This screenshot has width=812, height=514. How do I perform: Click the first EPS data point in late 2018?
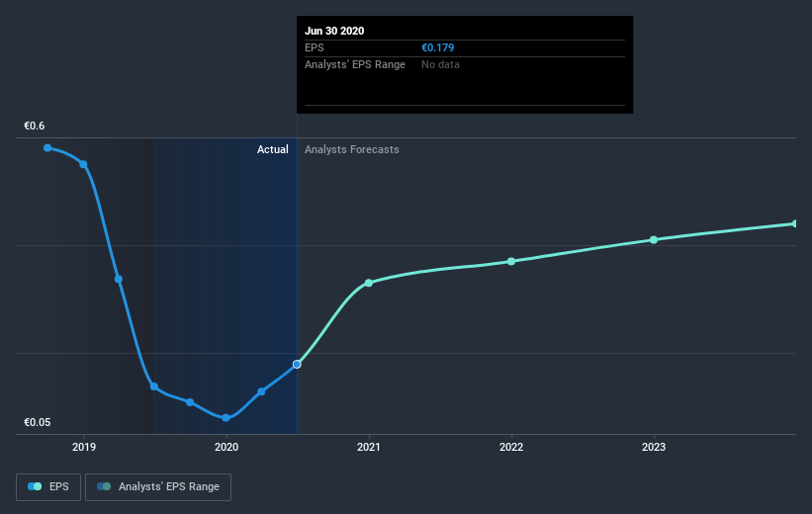click(47, 148)
